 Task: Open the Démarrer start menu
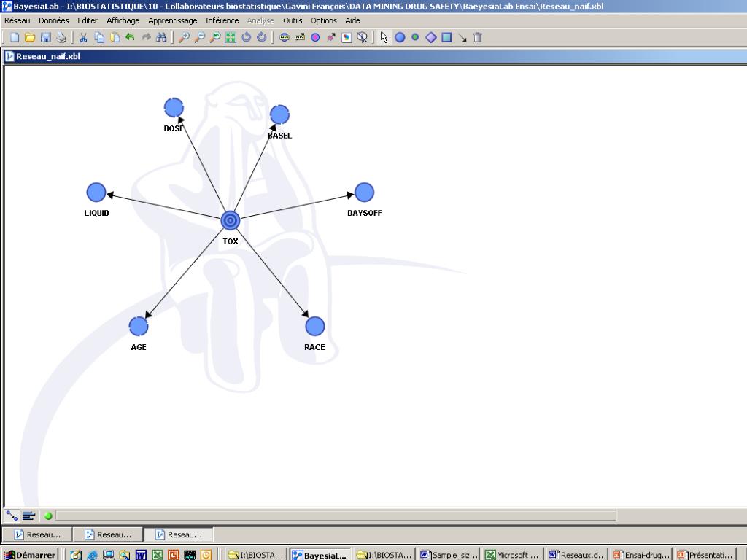pyautogui.click(x=29, y=555)
